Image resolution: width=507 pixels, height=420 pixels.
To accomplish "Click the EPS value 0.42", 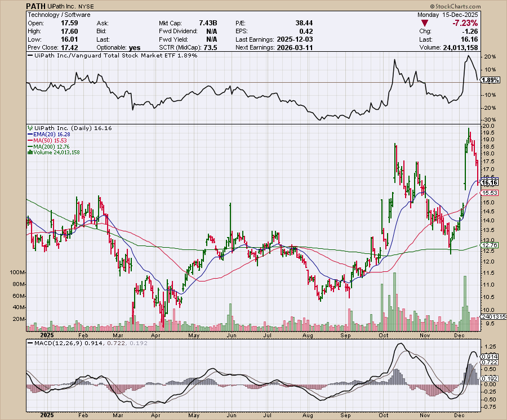I will (x=306, y=32).
